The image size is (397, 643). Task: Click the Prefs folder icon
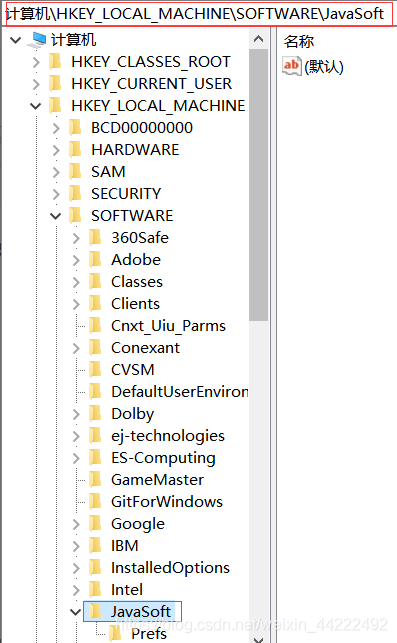click(x=115, y=634)
